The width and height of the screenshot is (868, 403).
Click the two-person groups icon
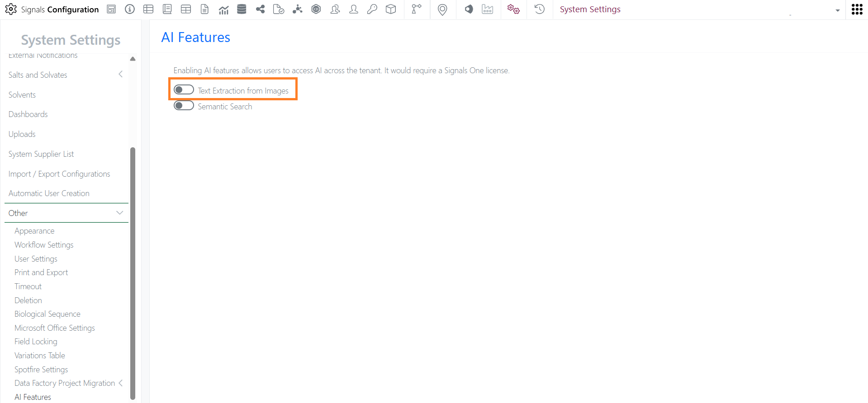tap(335, 9)
